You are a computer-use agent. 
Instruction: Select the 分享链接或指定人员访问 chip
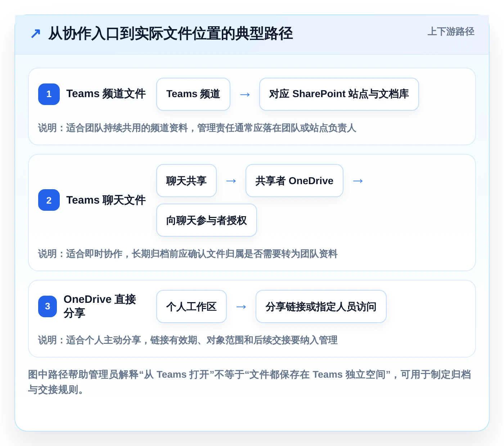(x=321, y=306)
